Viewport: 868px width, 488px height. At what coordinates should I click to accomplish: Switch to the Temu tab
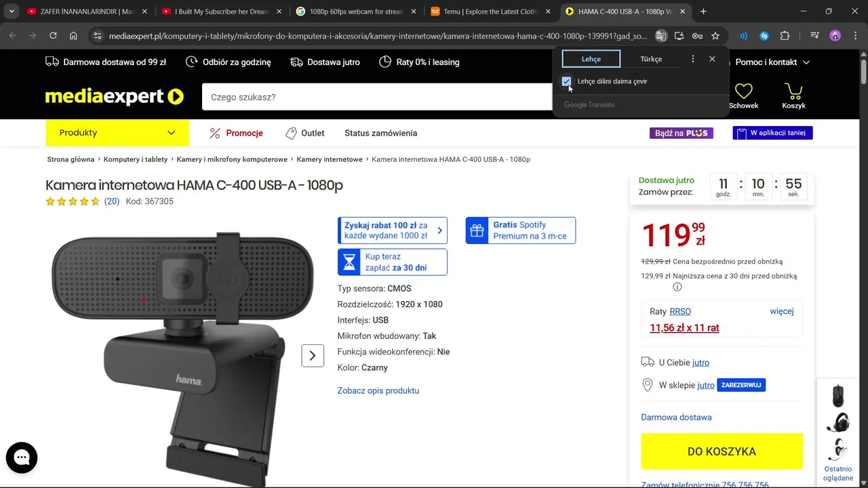(490, 12)
